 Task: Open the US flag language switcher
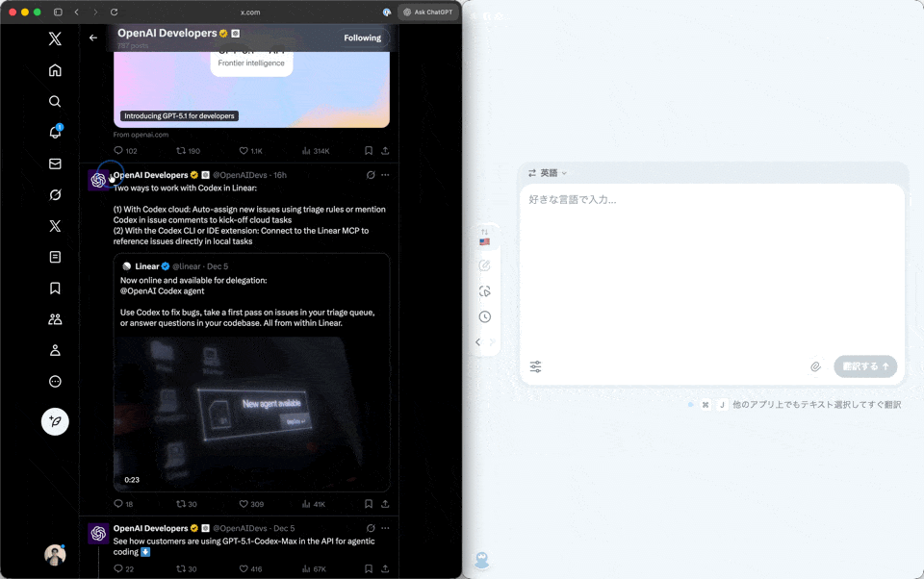(x=485, y=241)
